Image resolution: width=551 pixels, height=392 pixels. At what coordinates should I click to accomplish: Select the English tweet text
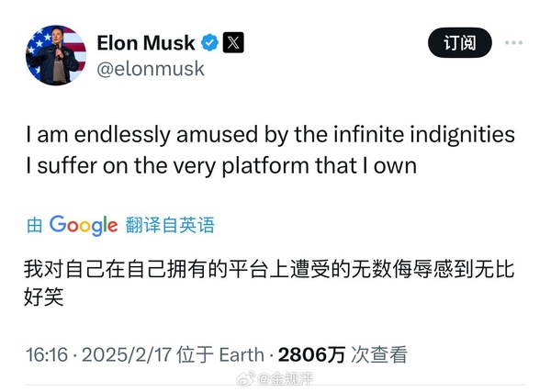point(271,150)
